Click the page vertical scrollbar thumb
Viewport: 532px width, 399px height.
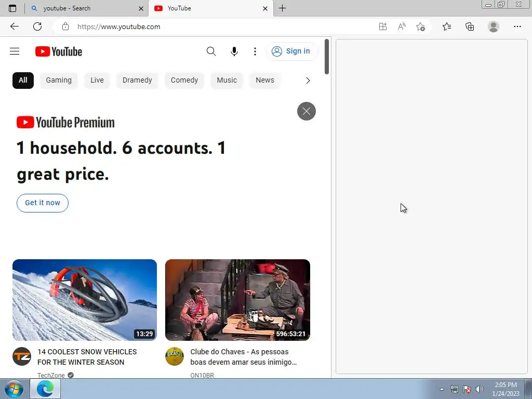327,56
